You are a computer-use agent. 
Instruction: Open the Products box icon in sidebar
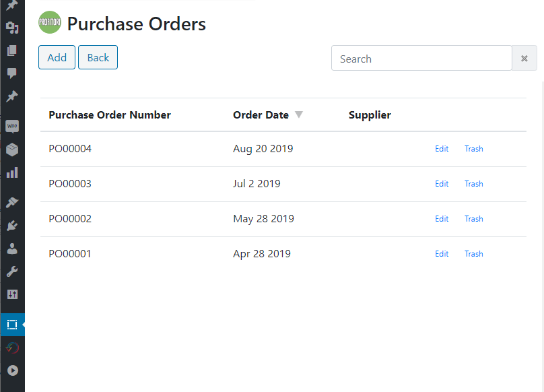coord(12,150)
